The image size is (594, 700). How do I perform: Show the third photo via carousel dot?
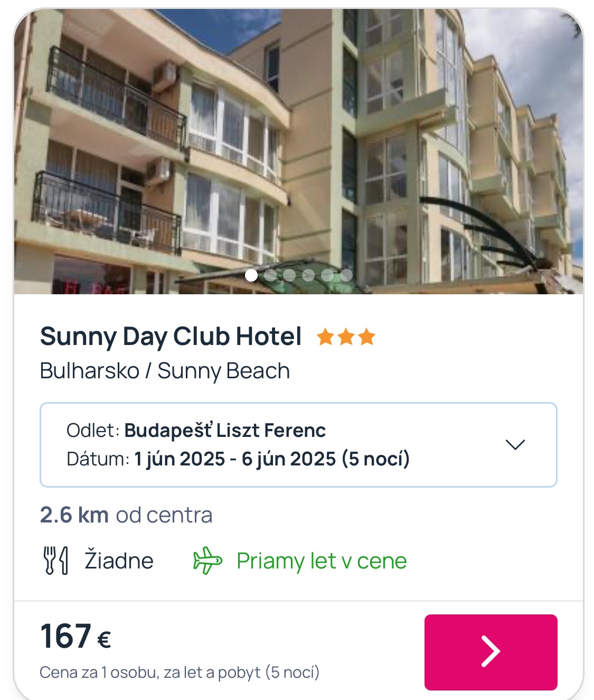[x=289, y=275]
